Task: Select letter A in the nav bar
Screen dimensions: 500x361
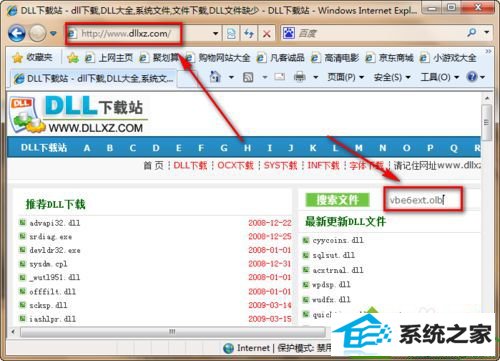Action: tap(87, 148)
